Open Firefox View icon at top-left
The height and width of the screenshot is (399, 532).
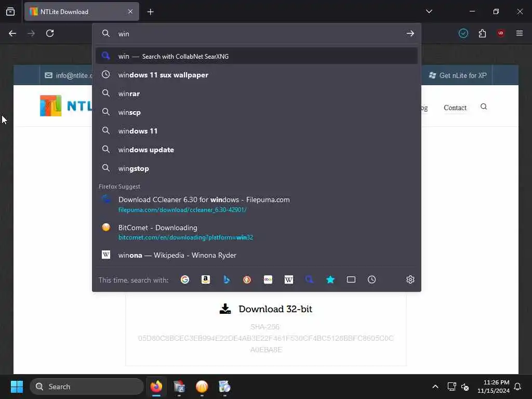pyautogui.click(x=10, y=11)
